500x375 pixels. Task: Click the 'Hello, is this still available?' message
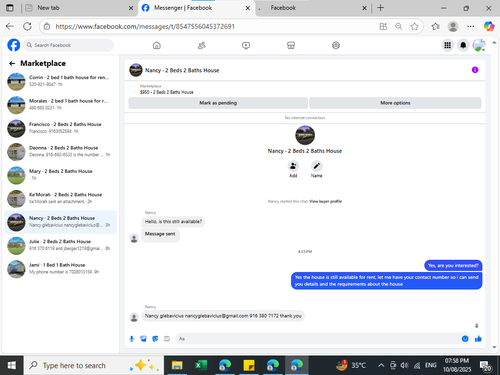[173, 221]
